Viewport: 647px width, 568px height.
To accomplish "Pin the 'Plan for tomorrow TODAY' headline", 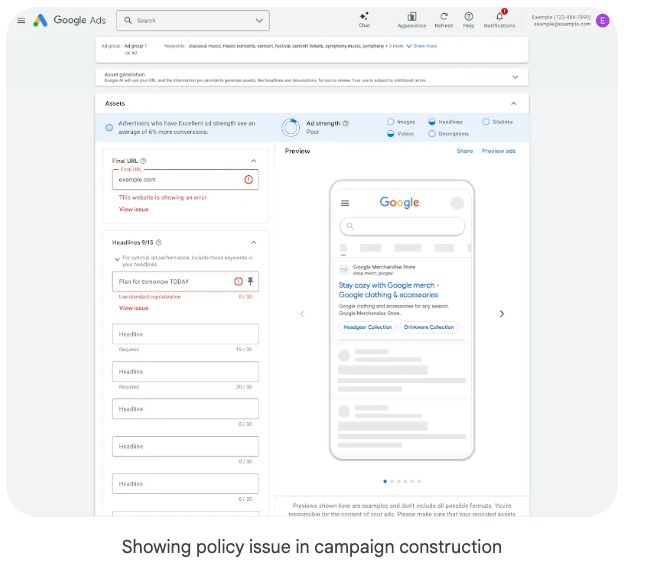I will point(250,281).
